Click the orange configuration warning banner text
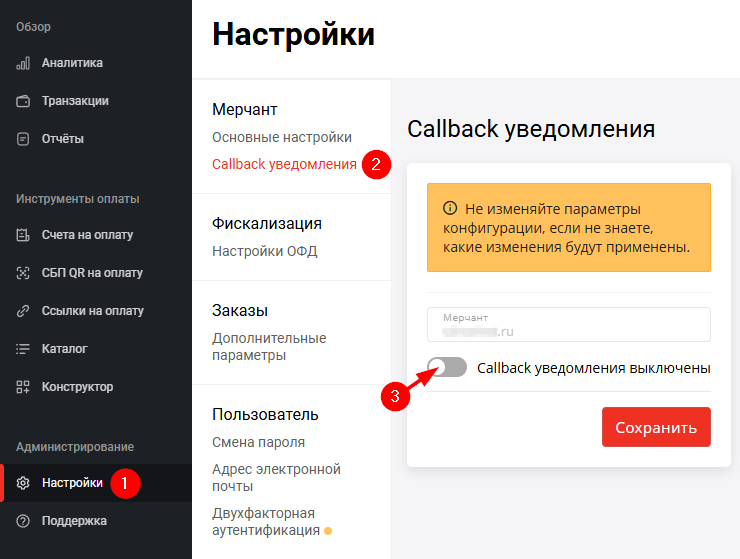The height and width of the screenshot is (559, 740). tap(566, 228)
